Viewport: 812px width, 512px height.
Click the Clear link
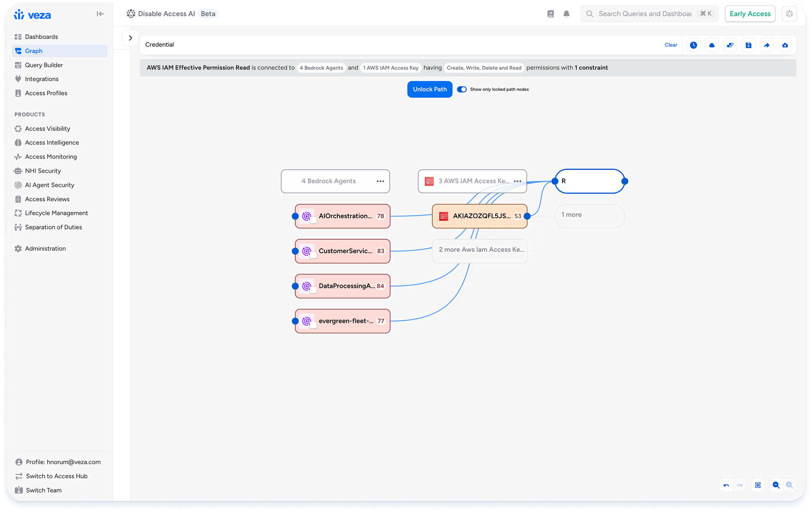click(671, 45)
